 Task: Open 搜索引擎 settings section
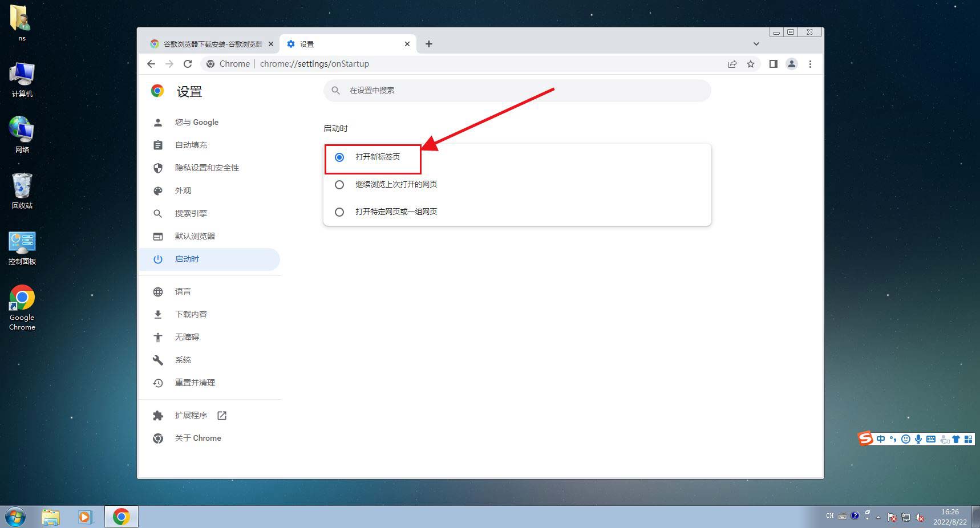click(209, 213)
